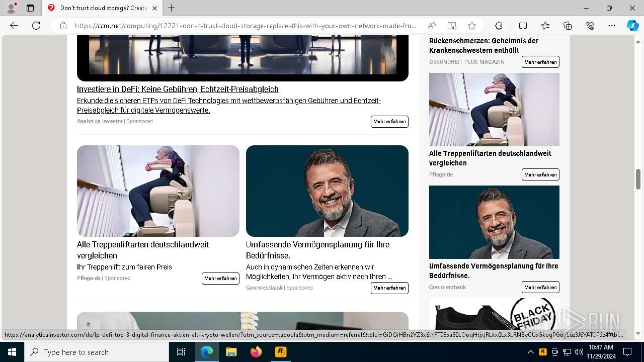Click scrollbar down arrow
644x362 pixels.
point(638,333)
